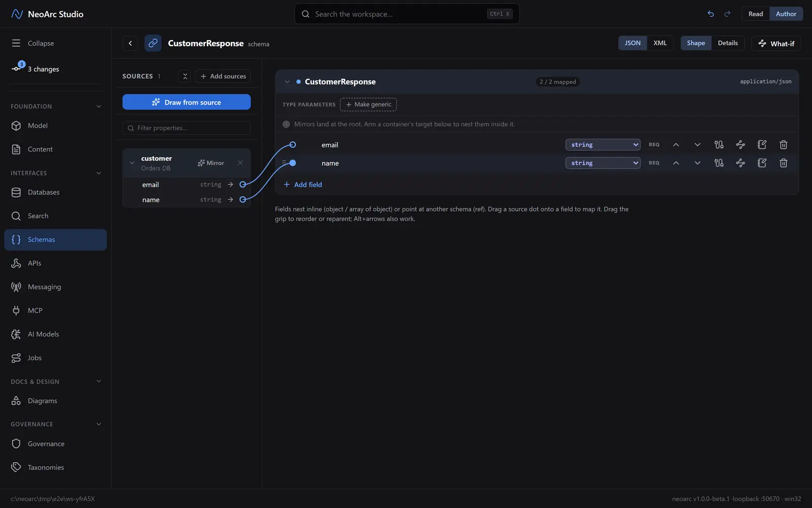Screen dimensions: 812x508
Task: Remove the customer source with the X
Action: 240,163
